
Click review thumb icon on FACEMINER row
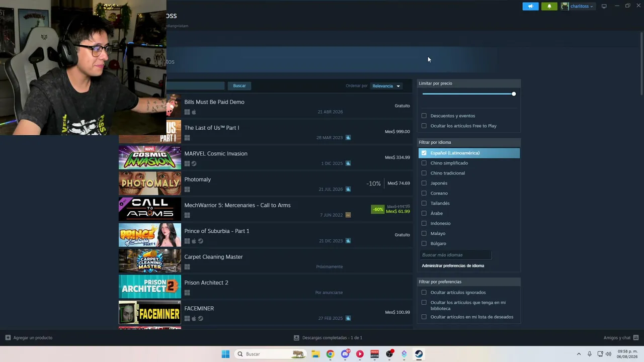pos(348,318)
